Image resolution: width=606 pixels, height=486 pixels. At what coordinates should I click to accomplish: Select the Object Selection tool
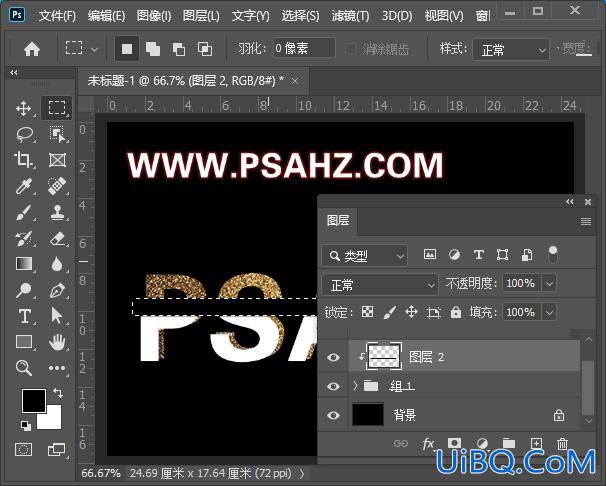[x=57, y=134]
